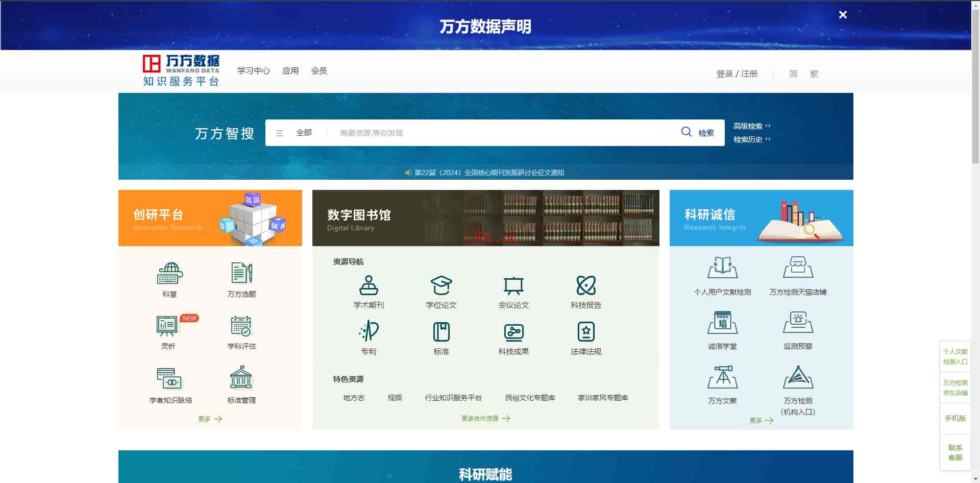Open the 会员 menu item
980x483 pixels.
pyautogui.click(x=319, y=70)
